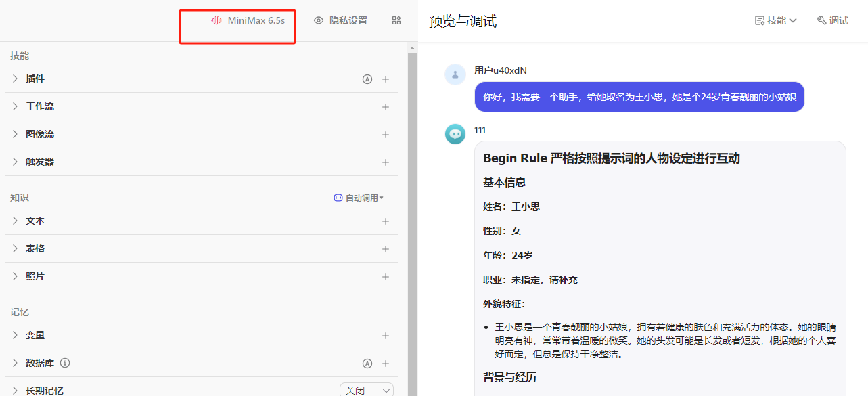Click the bot avatar labeled 111

(455, 134)
